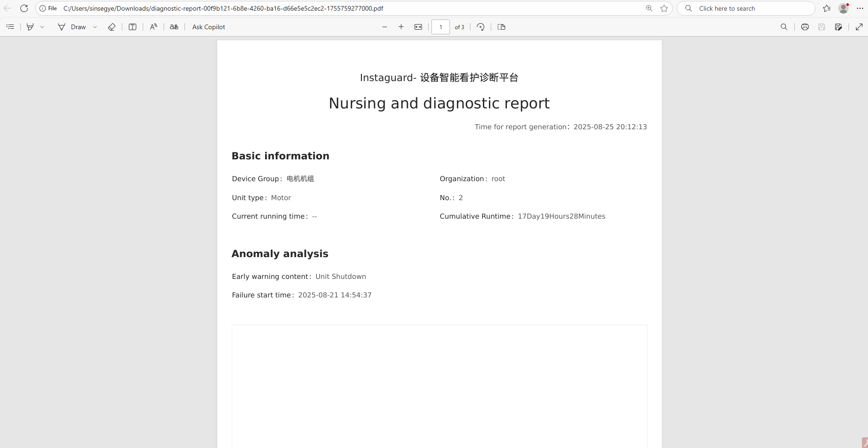
Task: Start Read aloud for the PDF
Action: pyautogui.click(x=153, y=27)
